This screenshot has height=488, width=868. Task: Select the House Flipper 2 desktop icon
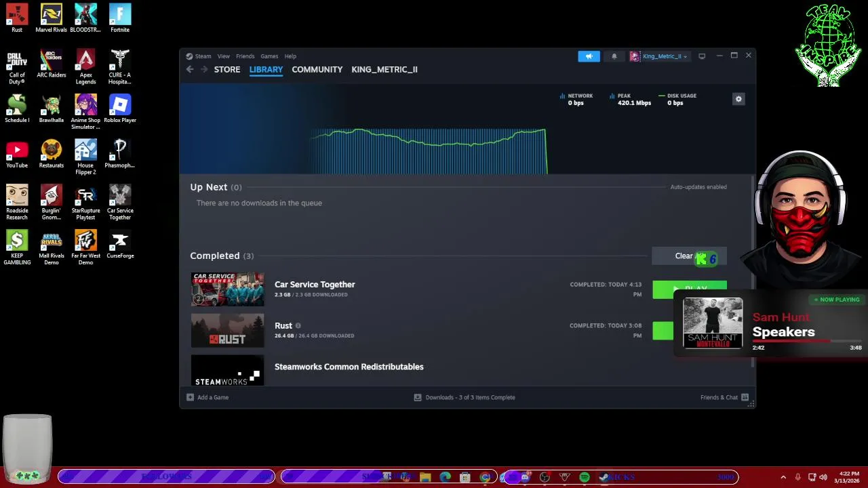(x=85, y=157)
